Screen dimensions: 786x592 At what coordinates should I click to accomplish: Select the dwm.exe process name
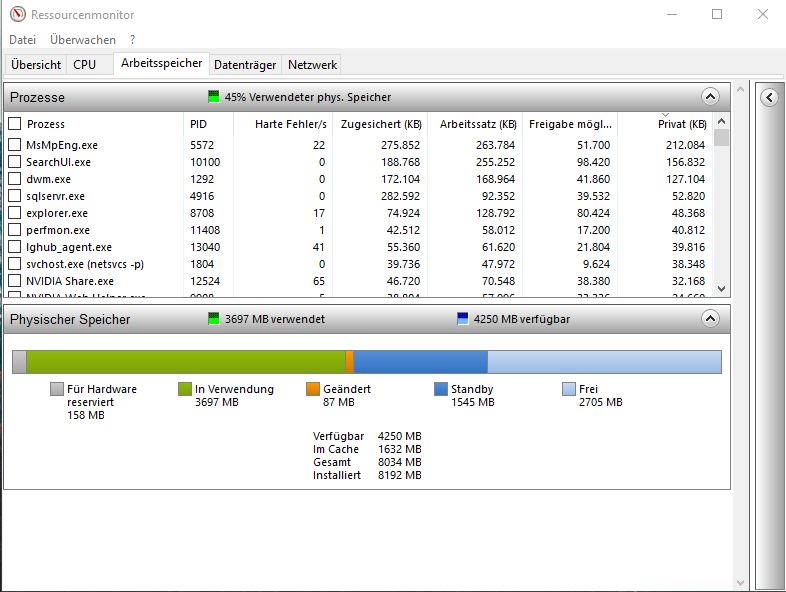pyautogui.click(x=48, y=179)
